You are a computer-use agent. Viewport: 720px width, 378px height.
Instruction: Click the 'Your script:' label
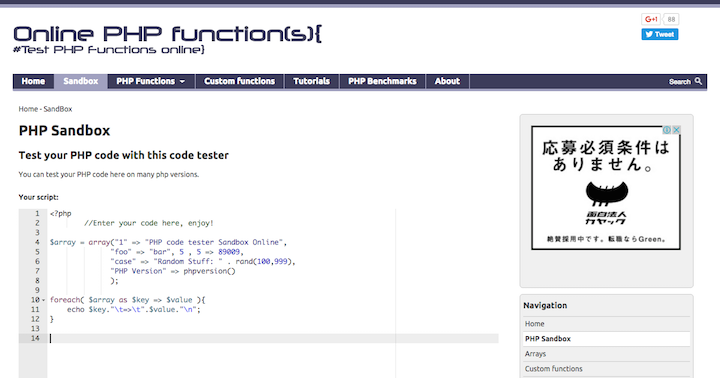pos(39,197)
